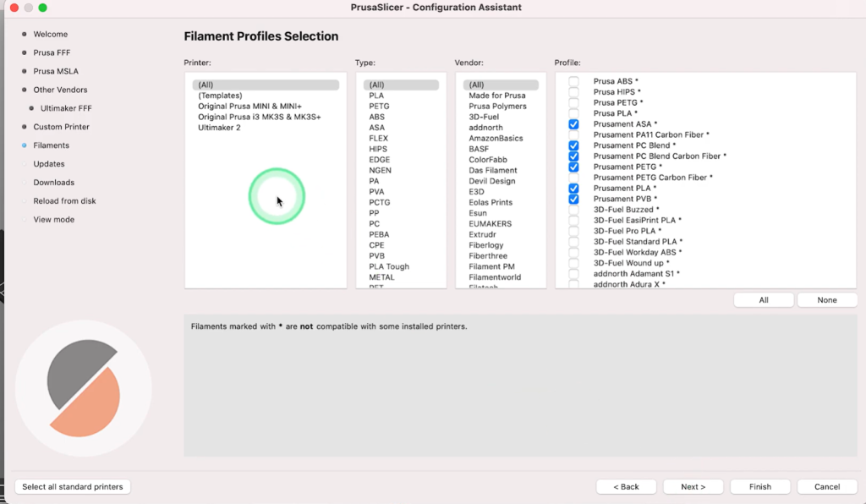Open the Prusa MSLA page in the sidebar
Viewport: 866px width, 504px height.
click(55, 71)
